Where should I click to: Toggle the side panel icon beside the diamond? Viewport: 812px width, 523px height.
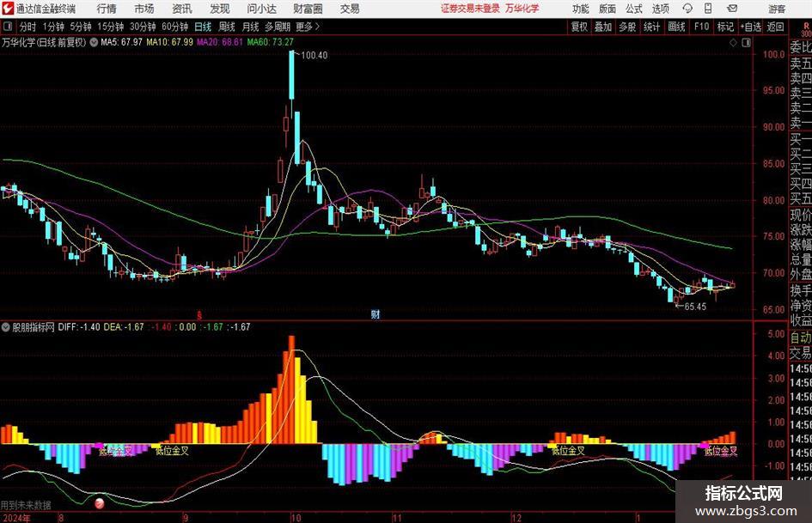click(746, 42)
